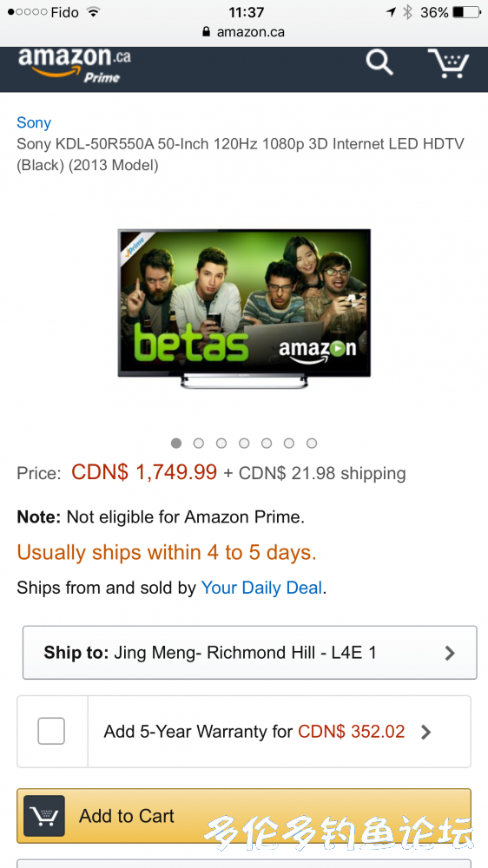Tap the cart icon on Add to Cart
This screenshot has height=868, width=488.
pos(44,815)
